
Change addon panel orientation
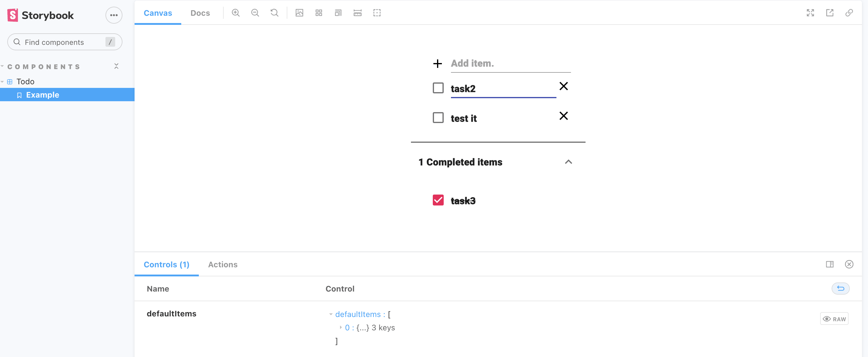[x=830, y=264]
